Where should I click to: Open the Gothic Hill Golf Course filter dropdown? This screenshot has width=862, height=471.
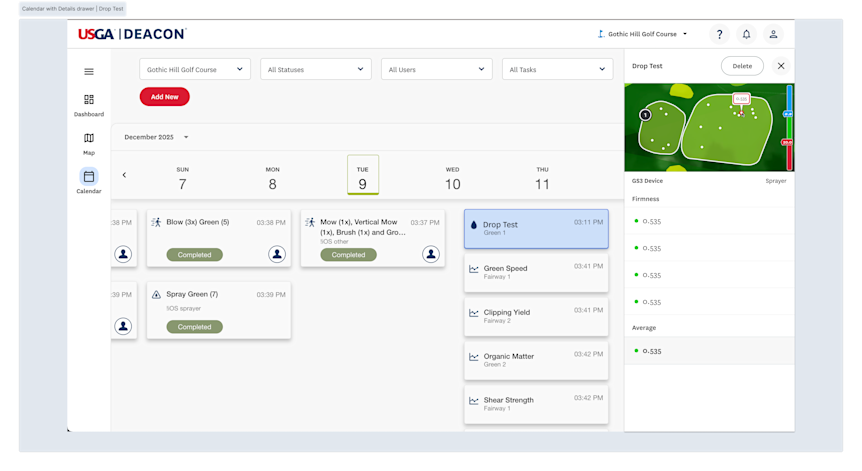[195, 69]
